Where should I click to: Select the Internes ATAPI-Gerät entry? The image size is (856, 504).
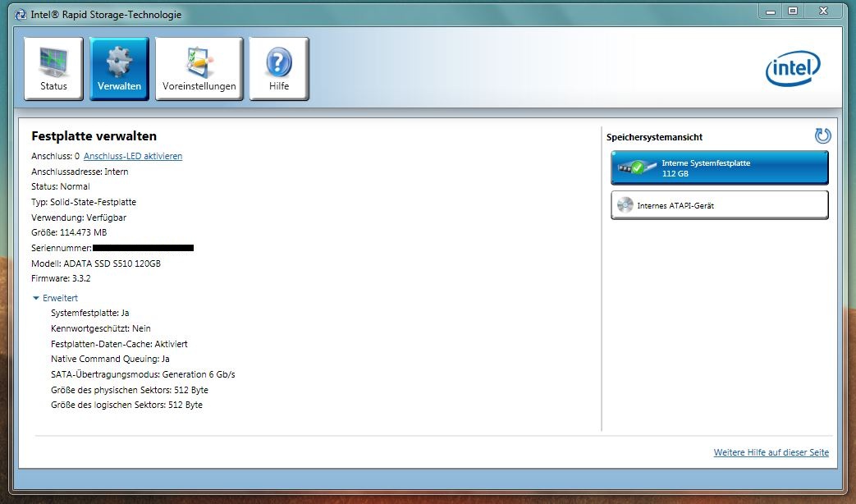click(720, 205)
